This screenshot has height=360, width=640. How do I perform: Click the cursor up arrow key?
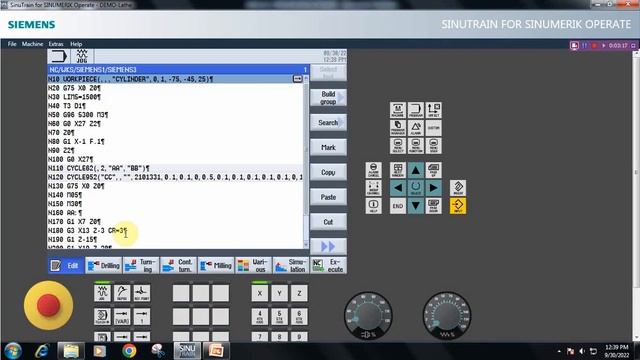tap(416, 170)
